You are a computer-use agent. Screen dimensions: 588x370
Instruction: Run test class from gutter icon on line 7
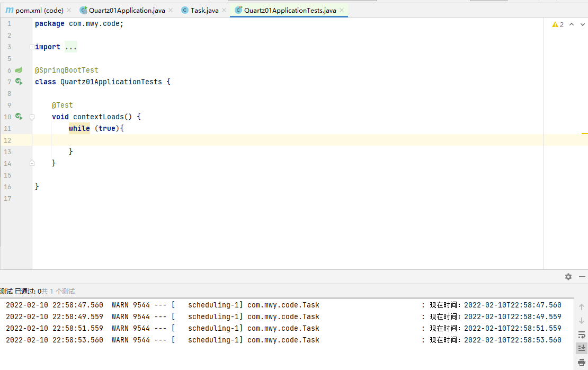19,82
